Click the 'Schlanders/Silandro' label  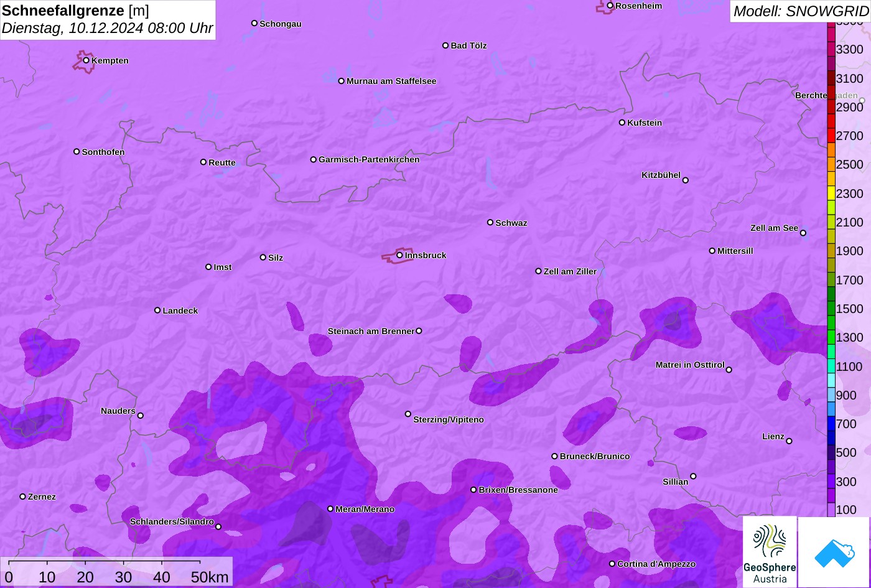click(172, 521)
